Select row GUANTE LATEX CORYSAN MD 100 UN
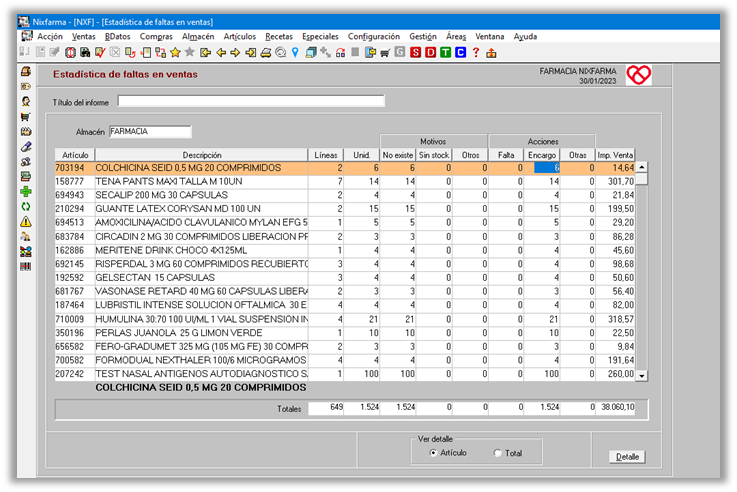This screenshot has height=492, width=737. 345,209
